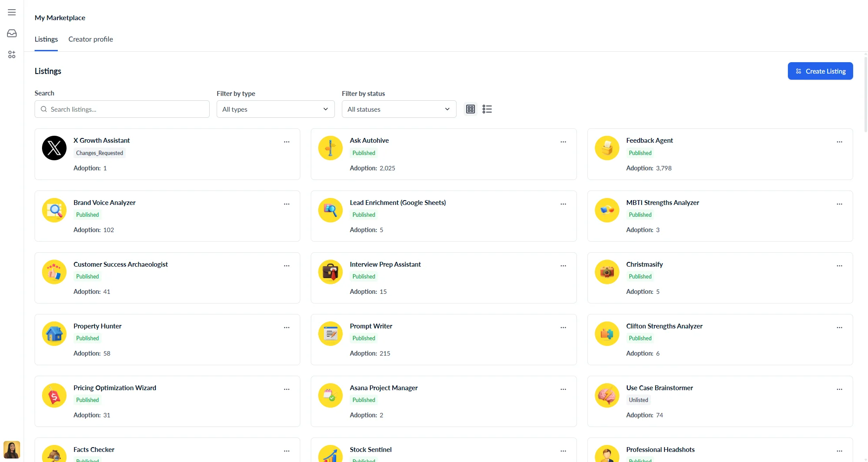Open options menu for Asana Project Manager

pos(563,389)
